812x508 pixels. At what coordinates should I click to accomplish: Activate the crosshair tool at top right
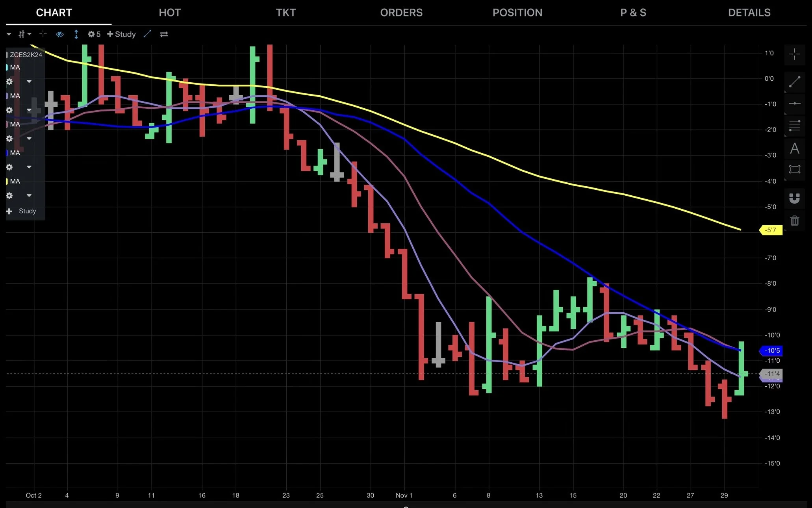(x=794, y=54)
